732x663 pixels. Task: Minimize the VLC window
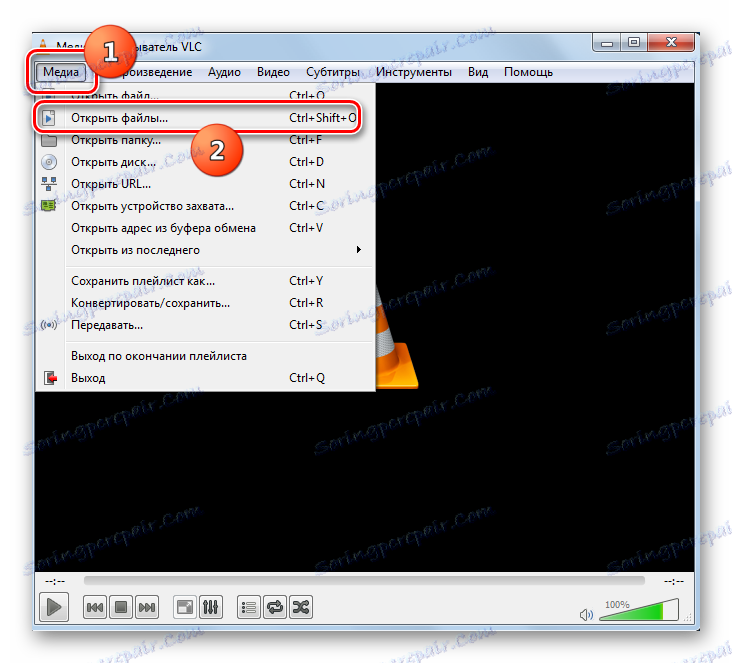tap(606, 42)
